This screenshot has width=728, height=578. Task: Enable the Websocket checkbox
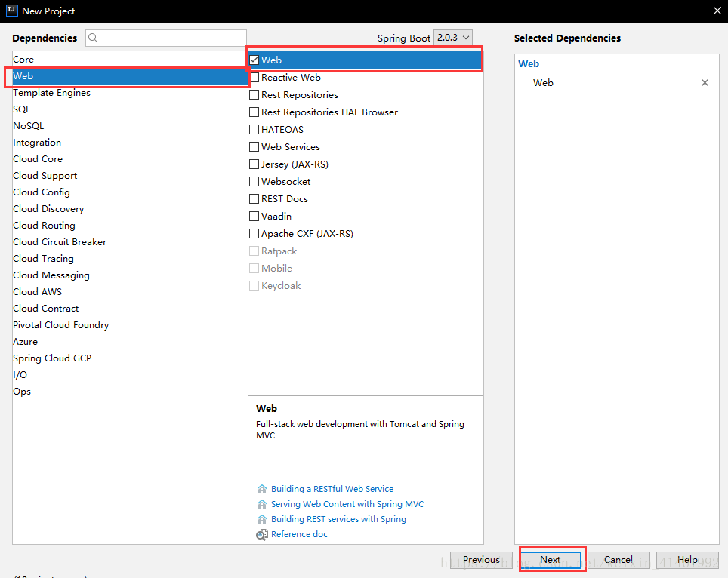pyautogui.click(x=254, y=181)
